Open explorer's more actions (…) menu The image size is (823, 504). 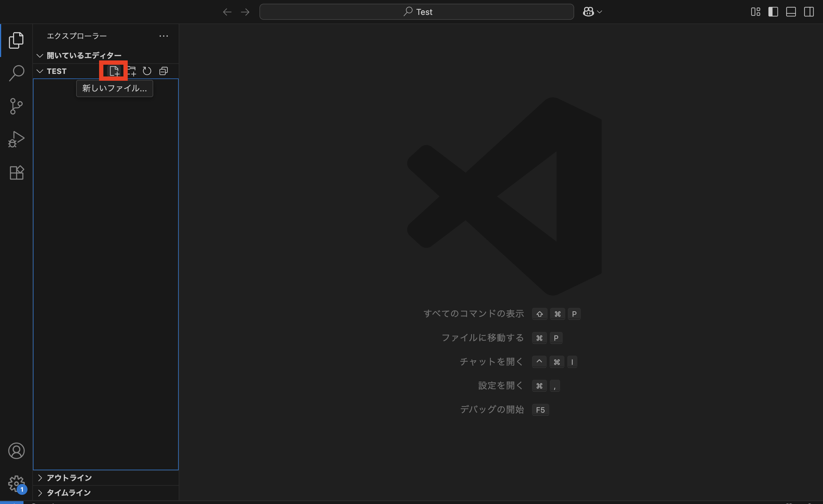click(164, 36)
